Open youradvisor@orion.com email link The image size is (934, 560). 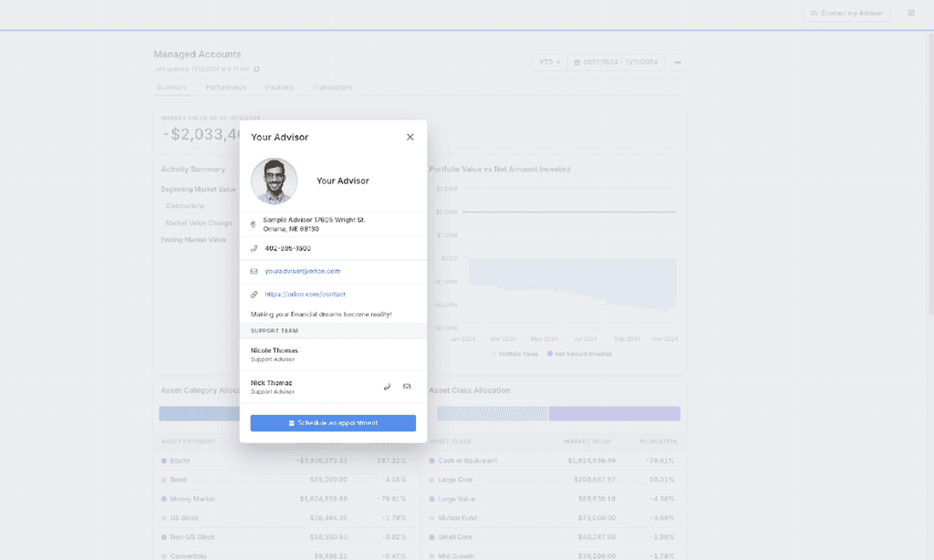coord(303,271)
